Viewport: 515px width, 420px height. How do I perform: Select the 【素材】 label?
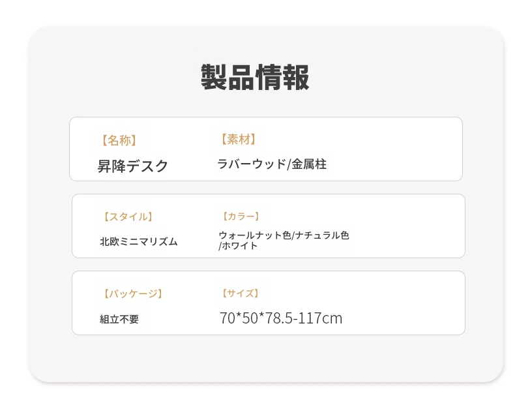click(x=238, y=140)
